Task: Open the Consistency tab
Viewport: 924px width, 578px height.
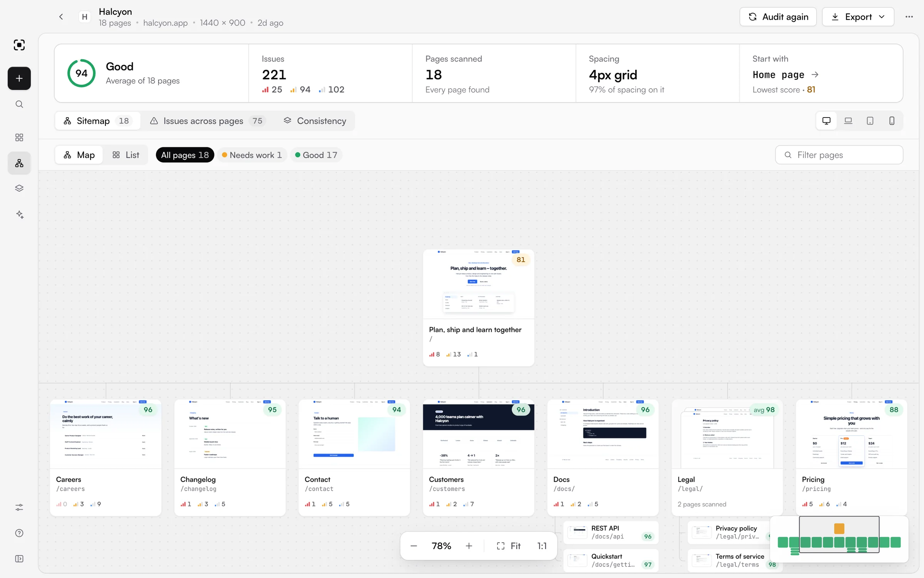Action: coord(315,121)
